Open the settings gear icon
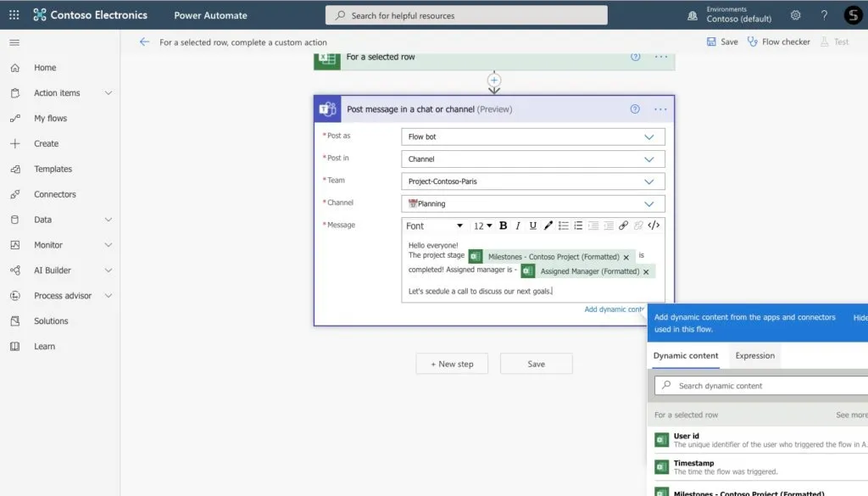The height and width of the screenshot is (496, 868). (x=795, y=15)
